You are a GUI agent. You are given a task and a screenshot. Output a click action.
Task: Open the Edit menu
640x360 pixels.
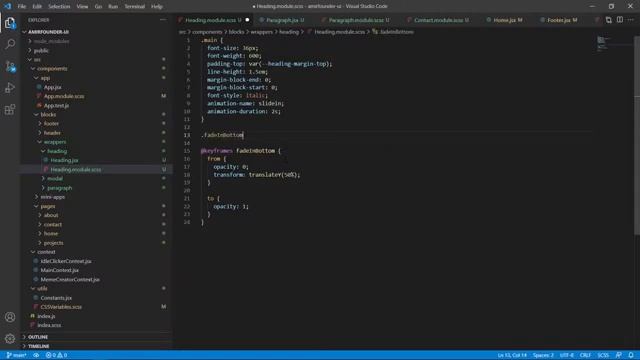click(37, 7)
